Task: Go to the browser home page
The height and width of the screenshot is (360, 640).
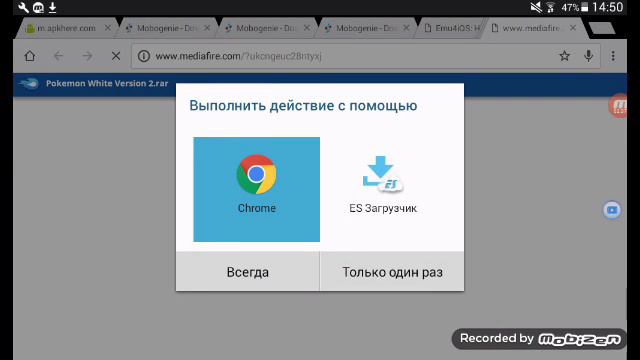Action: (x=30, y=56)
